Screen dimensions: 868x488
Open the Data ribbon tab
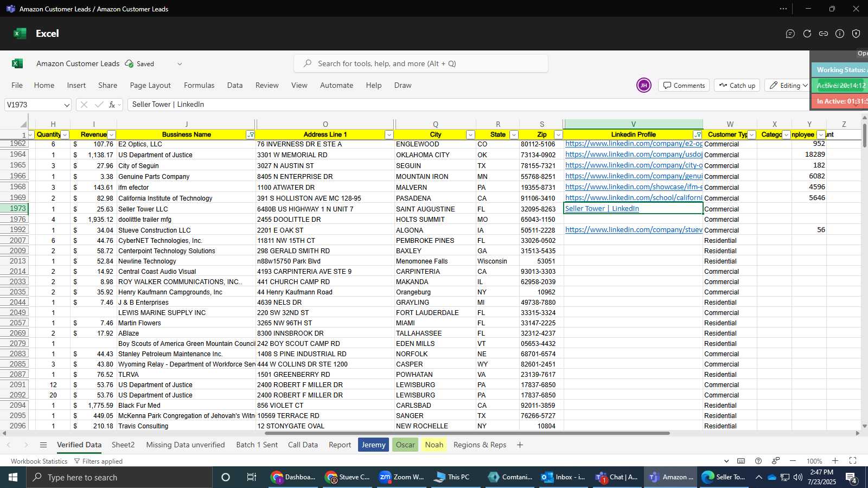(235, 85)
